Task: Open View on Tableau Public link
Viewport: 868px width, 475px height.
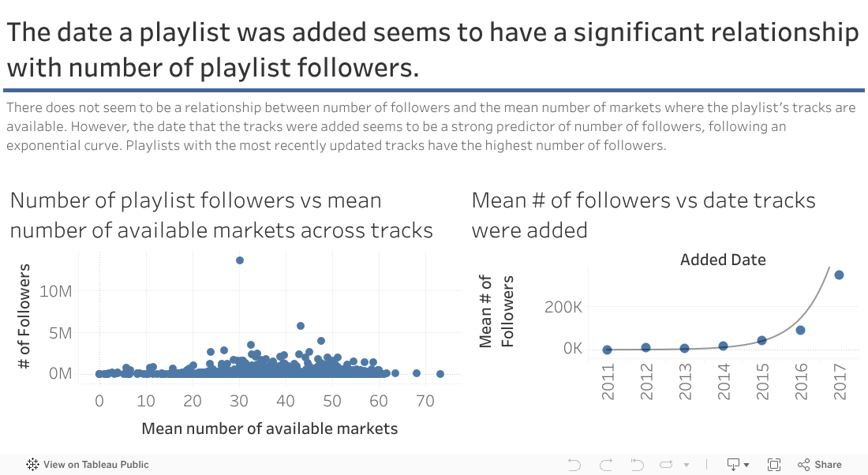Action: coord(95,465)
